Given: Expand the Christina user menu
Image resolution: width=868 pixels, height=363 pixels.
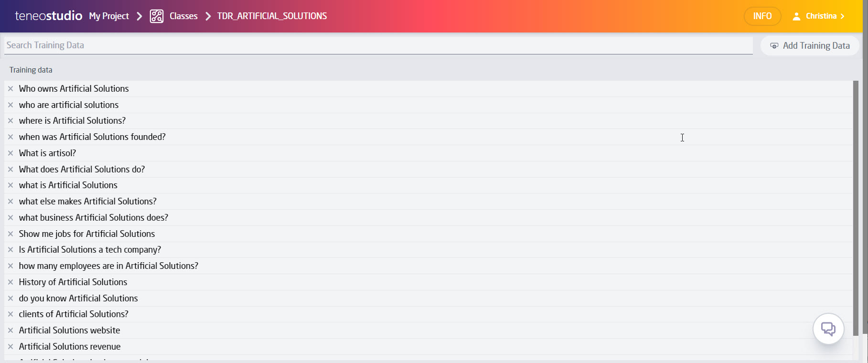Looking at the screenshot, I should 818,16.
